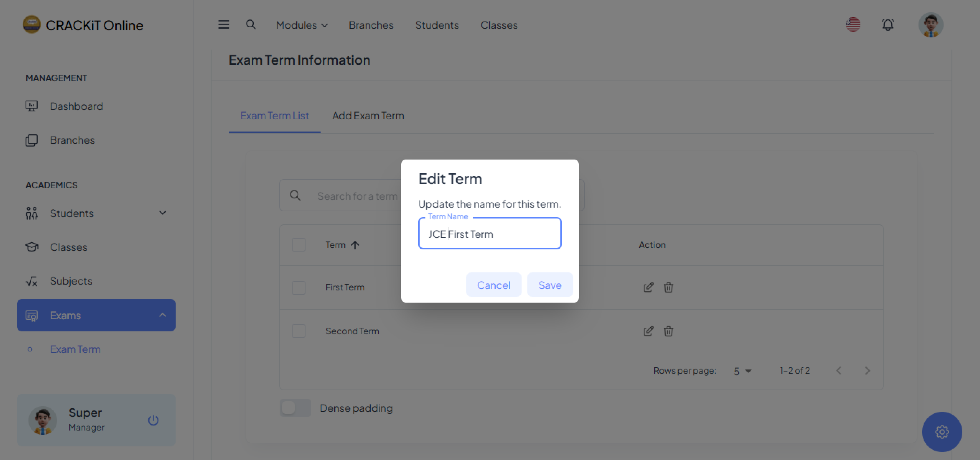Edit the Second Term row
This screenshot has width=980, height=460.
(648, 331)
